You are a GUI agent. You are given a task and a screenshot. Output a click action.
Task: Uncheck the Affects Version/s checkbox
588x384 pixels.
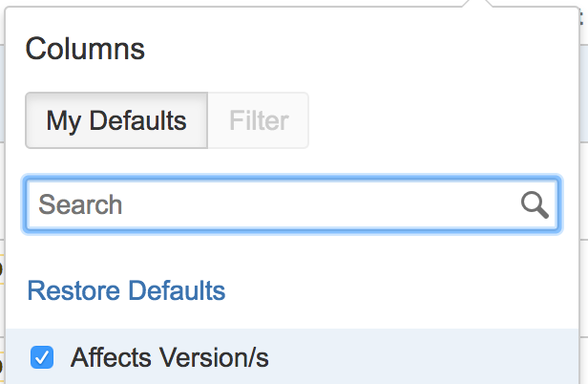pos(42,357)
